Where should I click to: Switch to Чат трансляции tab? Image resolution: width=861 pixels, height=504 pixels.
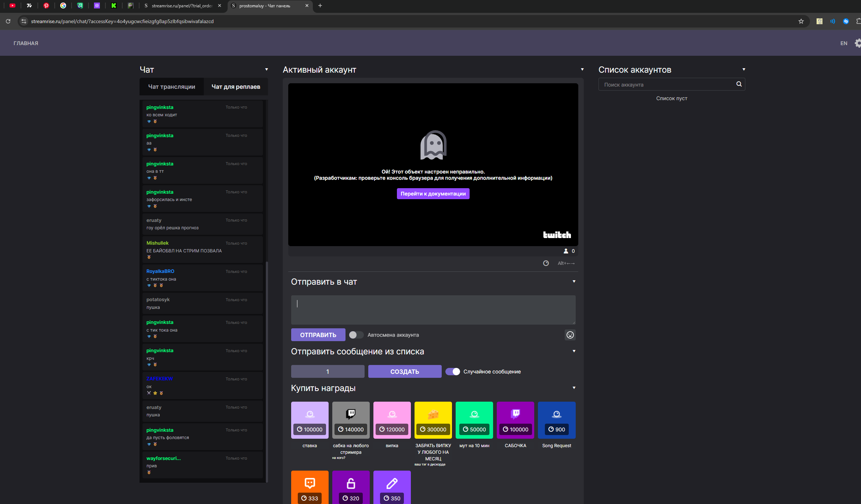coord(171,87)
